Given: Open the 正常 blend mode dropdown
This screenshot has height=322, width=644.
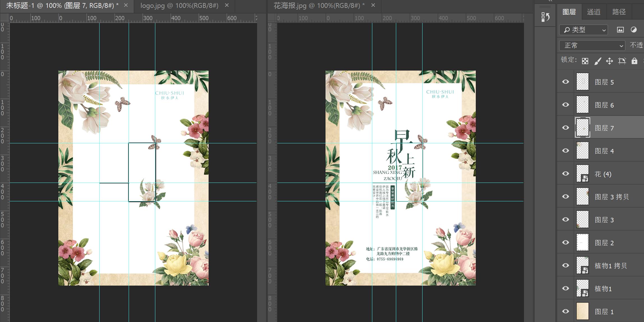Looking at the screenshot, I should click(592, 45).
